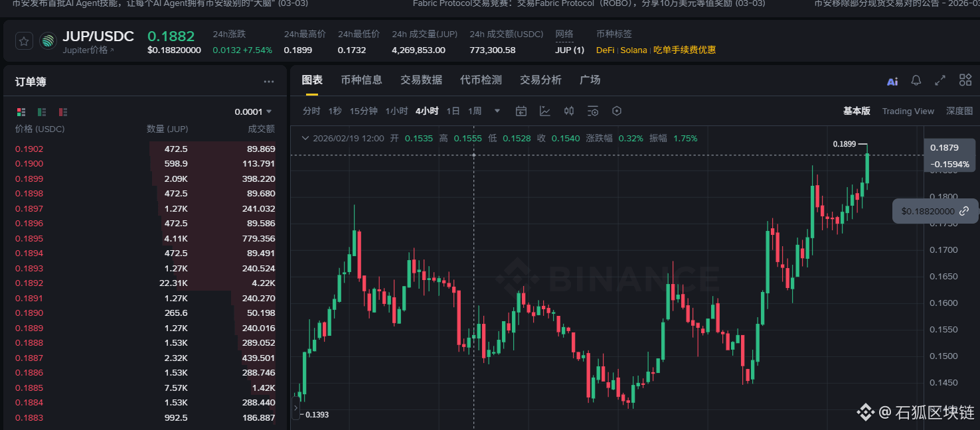Open the price alert bell icon
The image size is (980, 430).
[x=916, y=80]
